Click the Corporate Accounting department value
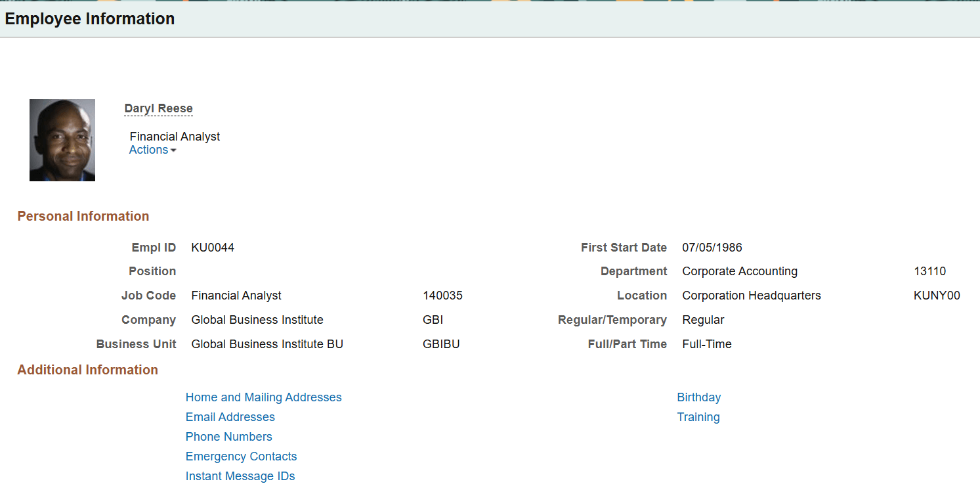This screenshot has width=980, height=488. [740, 271]
